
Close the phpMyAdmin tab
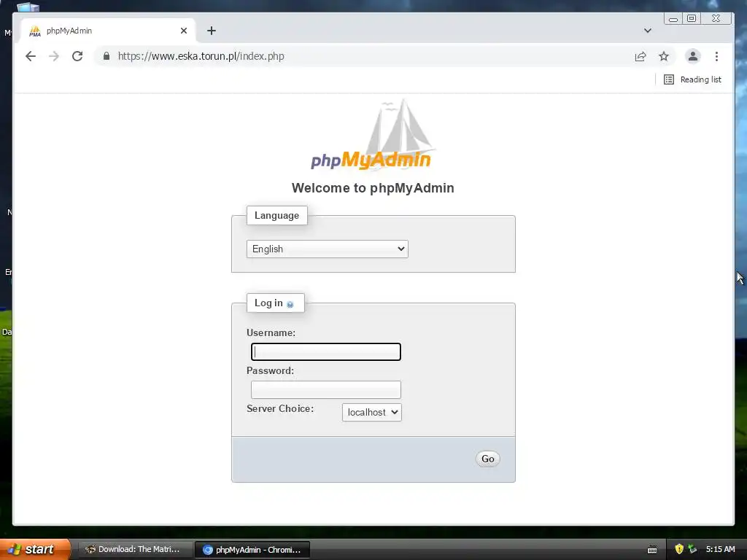(184, 31)
